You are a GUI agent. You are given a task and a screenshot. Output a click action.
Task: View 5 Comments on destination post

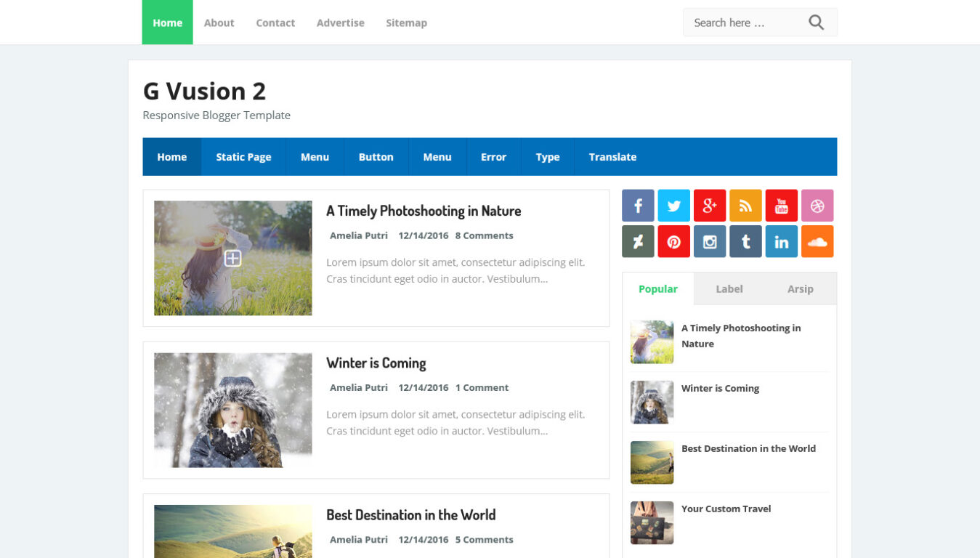coord(484,539)
